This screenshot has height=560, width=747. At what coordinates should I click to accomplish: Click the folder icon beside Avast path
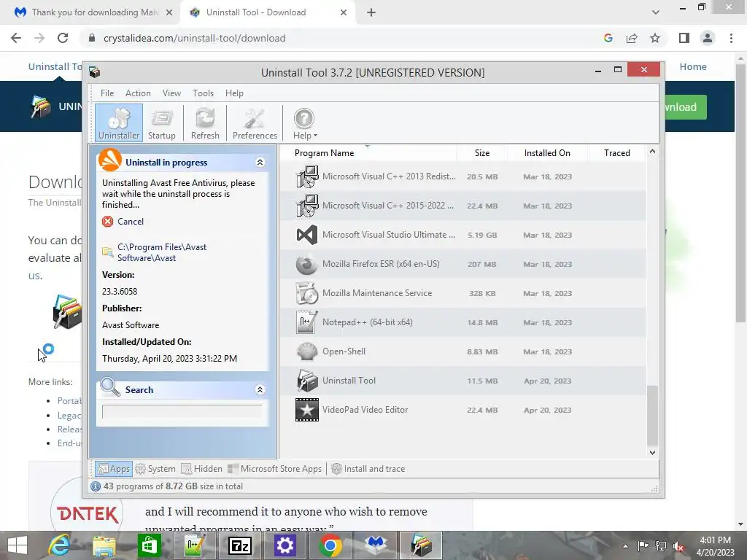pyautogui.click(x=108, y=252)
